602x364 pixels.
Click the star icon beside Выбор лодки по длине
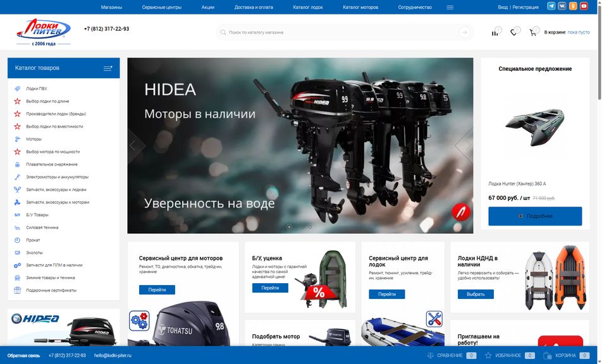pyautogui.click(x=17, y=101)
